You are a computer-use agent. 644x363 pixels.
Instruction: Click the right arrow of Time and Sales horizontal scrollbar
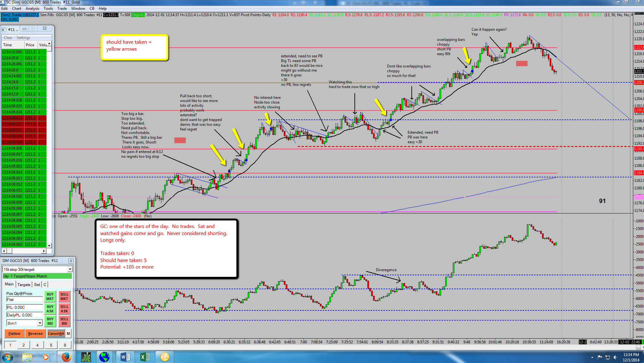(x=44, y=251)
